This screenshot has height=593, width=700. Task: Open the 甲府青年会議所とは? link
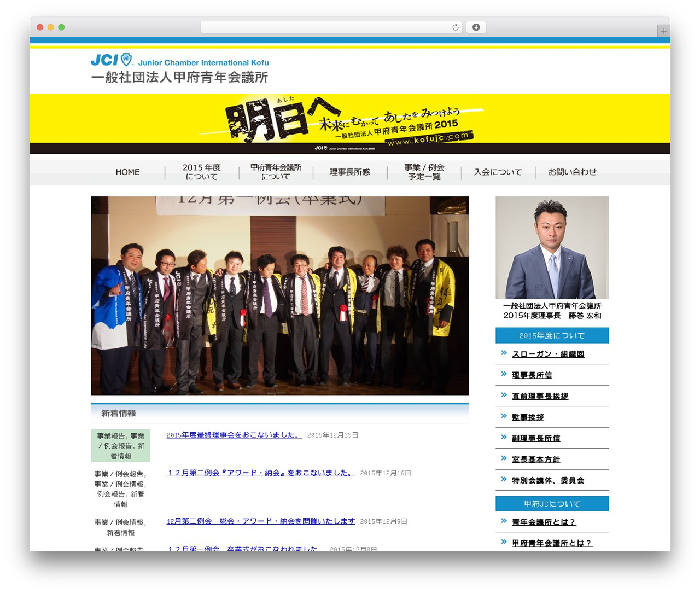coord(552,543)
